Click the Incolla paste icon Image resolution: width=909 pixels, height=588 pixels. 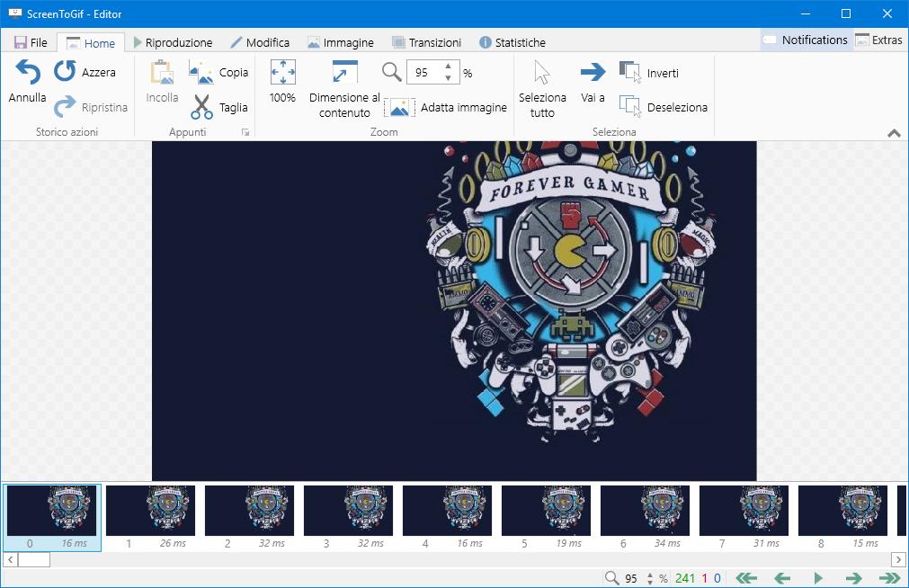[x=162, y=73]
